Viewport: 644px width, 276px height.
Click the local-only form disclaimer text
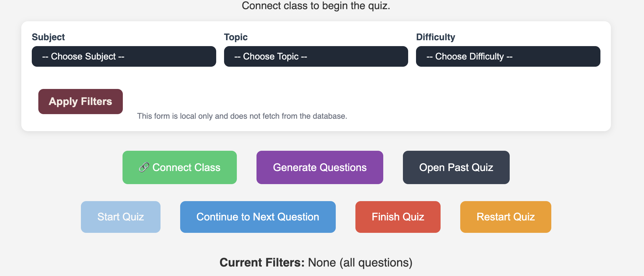pos(242,116)
